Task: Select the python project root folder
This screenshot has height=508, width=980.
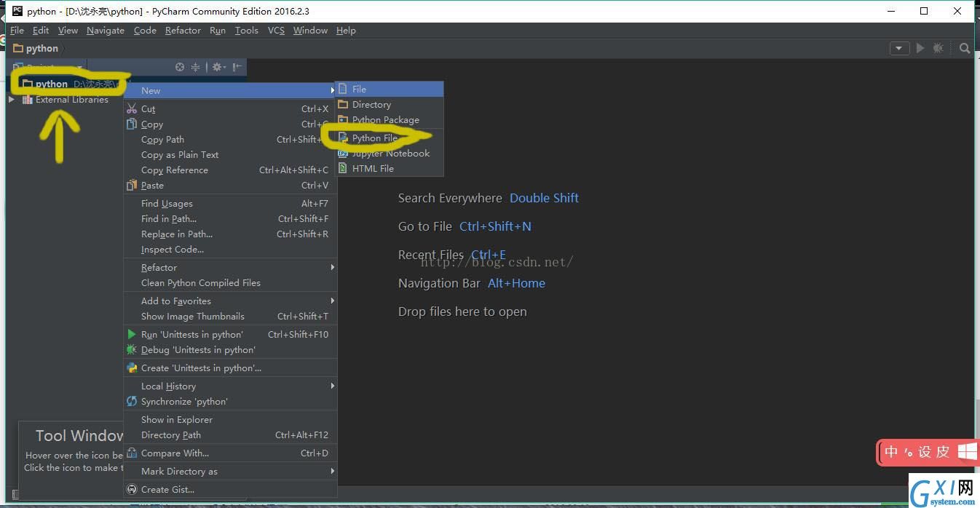Action: [x=52, y=84]
